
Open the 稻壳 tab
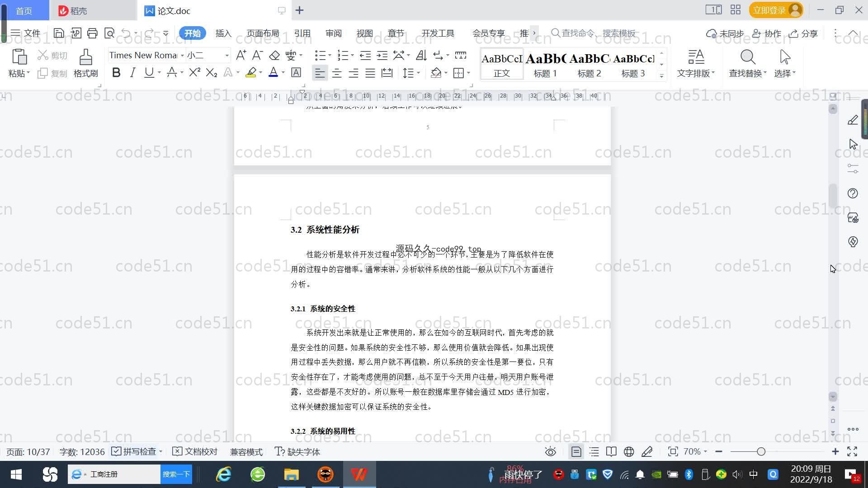(93, 10)
